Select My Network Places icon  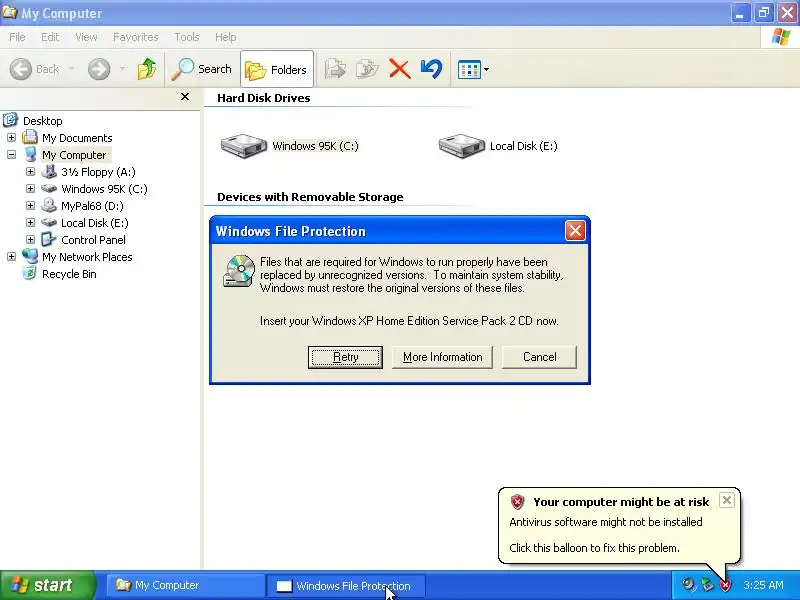(x=30, y=256)
